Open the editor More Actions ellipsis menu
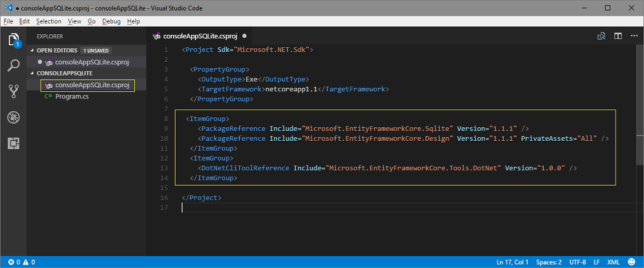The image size is (644, 268). coord(634,36)
